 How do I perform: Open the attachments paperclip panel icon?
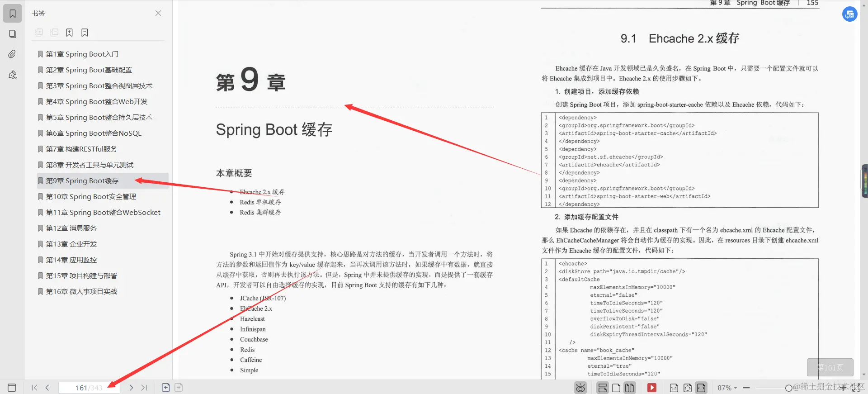(x=13, y=54)
